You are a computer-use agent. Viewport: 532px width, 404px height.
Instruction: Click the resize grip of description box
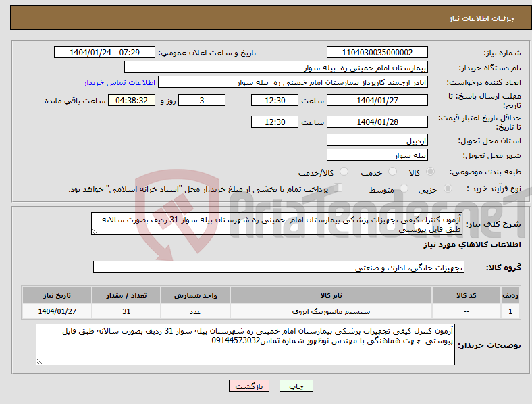95,232
